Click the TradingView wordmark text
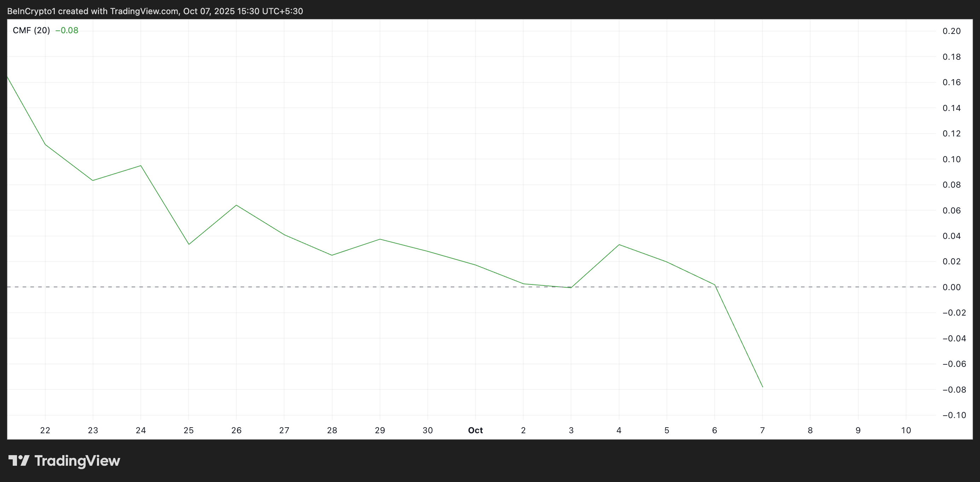Image resolution: width=980 pixels, height=482 pixels. point(77,461)
